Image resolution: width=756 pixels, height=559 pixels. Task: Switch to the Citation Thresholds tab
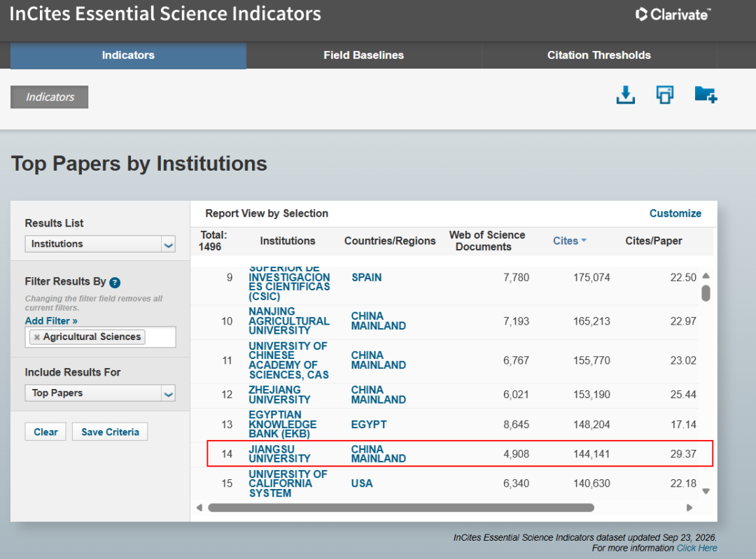coord(598,55)
